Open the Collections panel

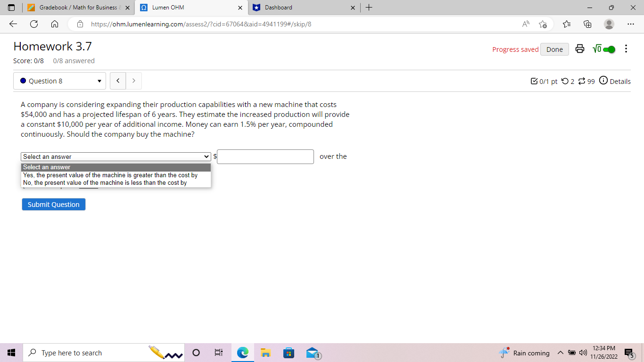tap(587, 24)
